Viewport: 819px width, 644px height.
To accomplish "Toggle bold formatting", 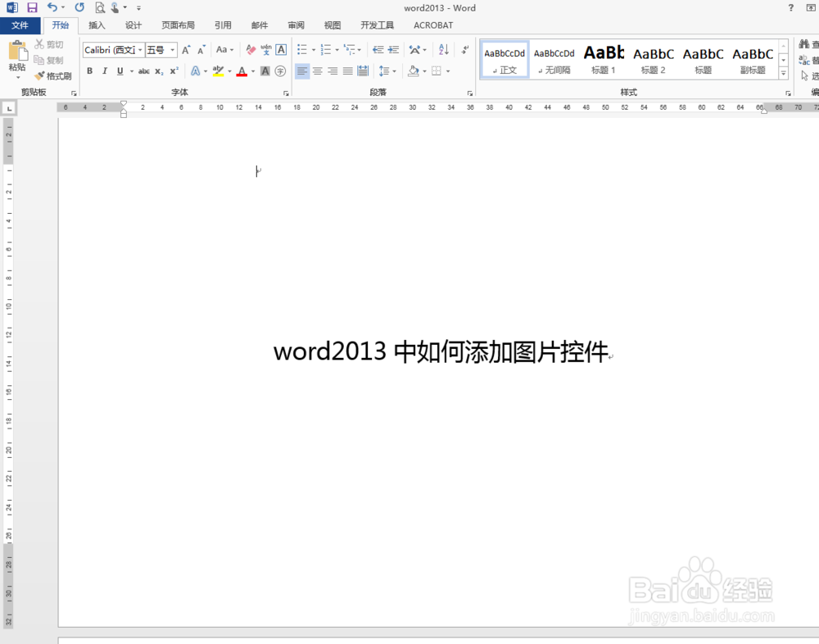I will [90, 71].
